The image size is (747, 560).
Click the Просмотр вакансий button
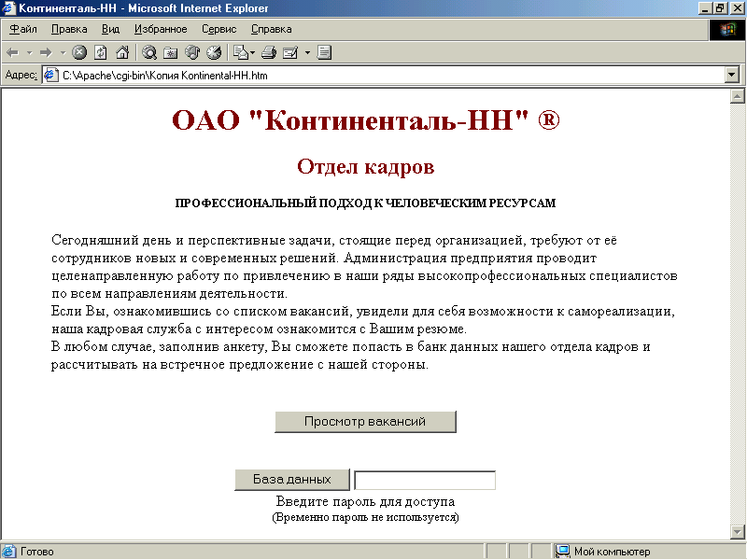(x=365, y=422)
